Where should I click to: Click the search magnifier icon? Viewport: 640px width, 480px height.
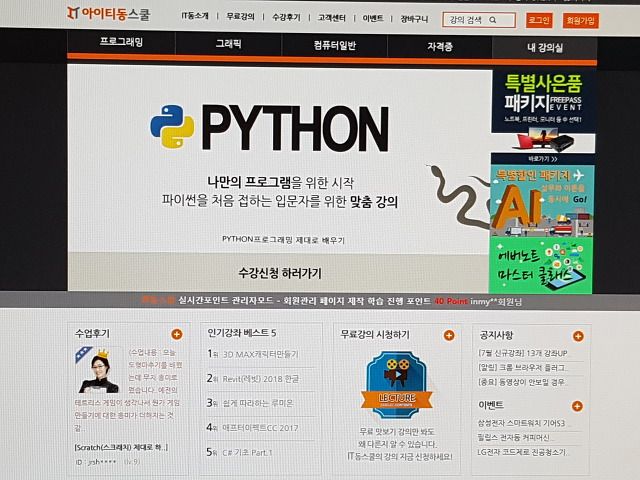493,20
